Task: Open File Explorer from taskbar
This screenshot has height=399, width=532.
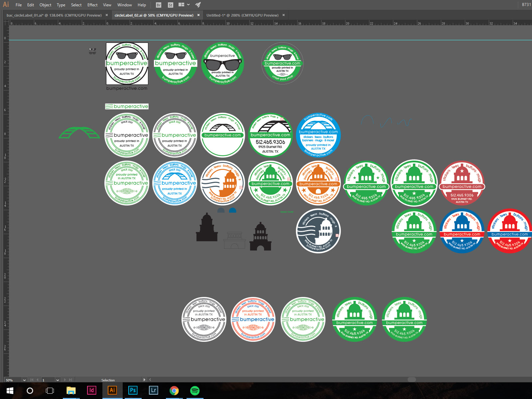Action: (71, 391)
